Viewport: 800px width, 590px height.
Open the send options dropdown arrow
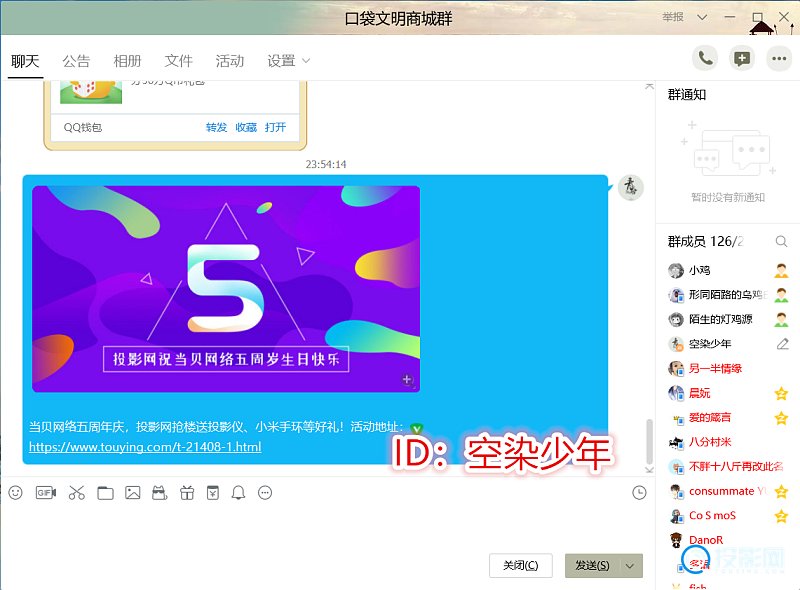[630, 566]
